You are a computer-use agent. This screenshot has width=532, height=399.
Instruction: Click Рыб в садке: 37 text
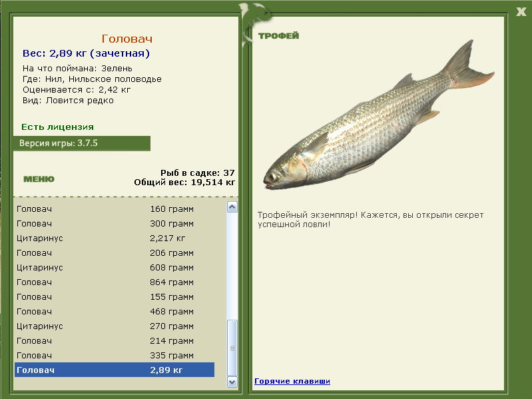click(x=198, y=173)
